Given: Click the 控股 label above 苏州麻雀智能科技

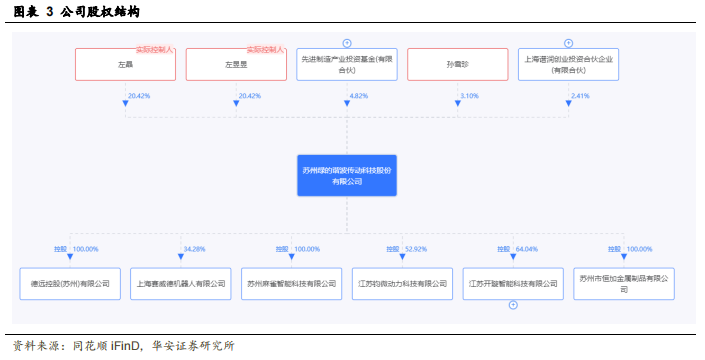Looking at the screenshot, I should tap(282, 249).
